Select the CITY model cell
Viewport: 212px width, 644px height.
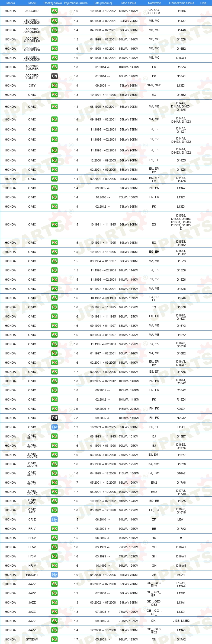(x=32, y=85)
